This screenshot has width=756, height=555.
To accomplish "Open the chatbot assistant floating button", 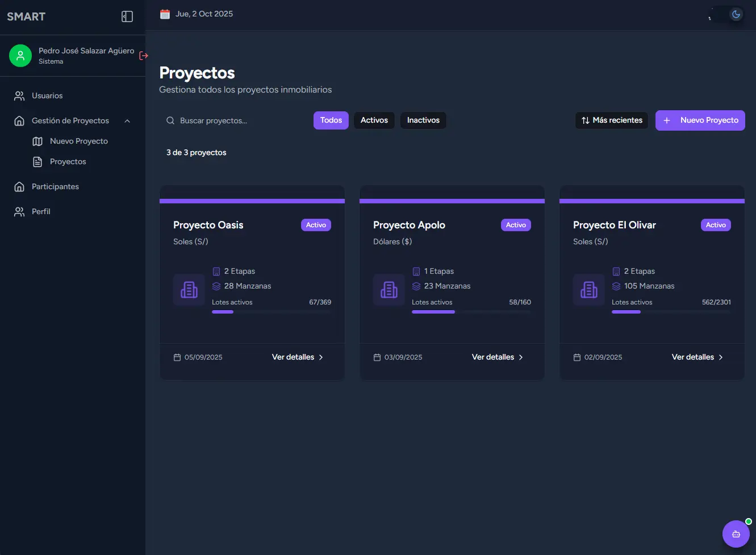I will click(736, 534).
